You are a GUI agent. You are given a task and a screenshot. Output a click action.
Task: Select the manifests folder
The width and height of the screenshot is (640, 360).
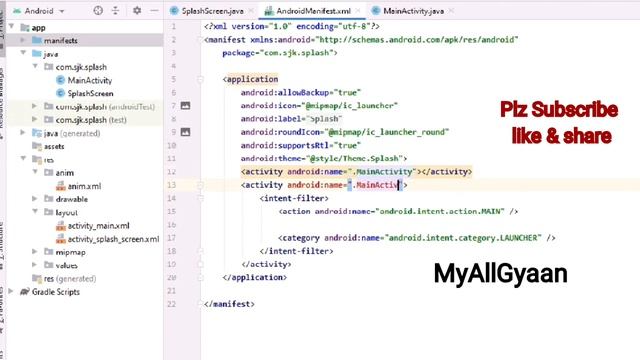tap(60, 40)
